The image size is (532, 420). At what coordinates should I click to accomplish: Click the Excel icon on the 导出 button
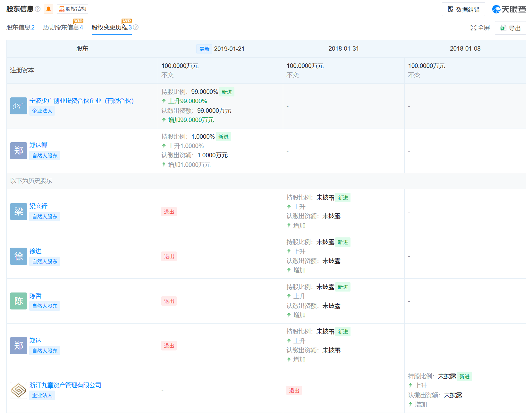(x=503, y=28)
